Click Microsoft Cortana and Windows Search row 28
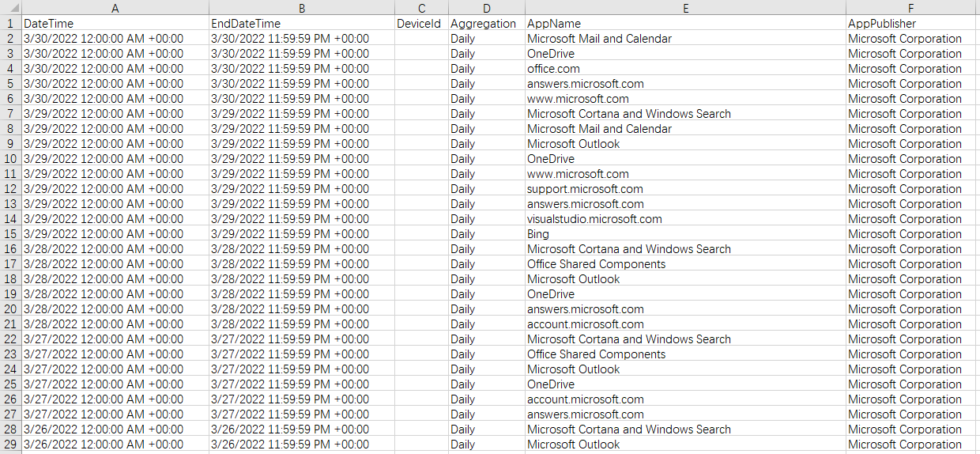This screenshot has width=980, height=454. click(x=685, y=429)
